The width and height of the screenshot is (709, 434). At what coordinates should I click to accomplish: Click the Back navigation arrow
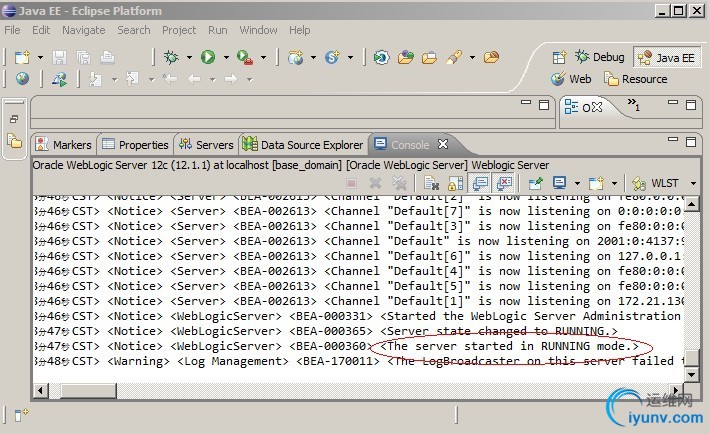pos(194,79)
